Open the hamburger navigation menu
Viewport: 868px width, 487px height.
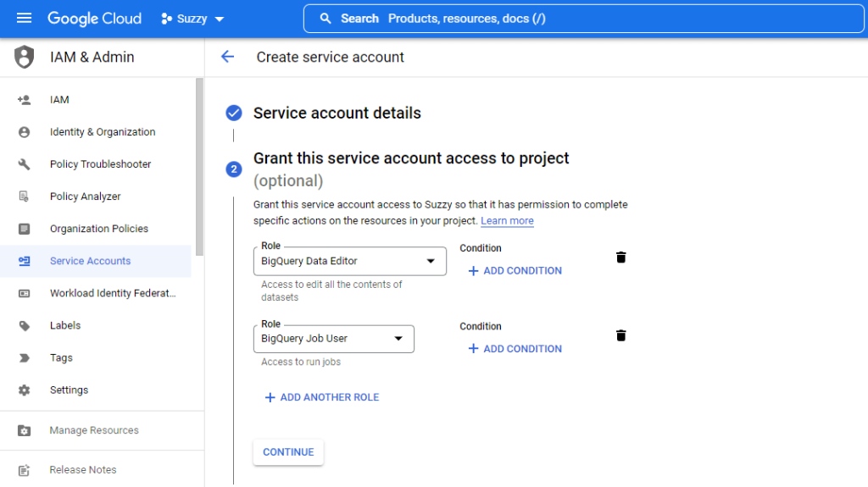(24, 18)
